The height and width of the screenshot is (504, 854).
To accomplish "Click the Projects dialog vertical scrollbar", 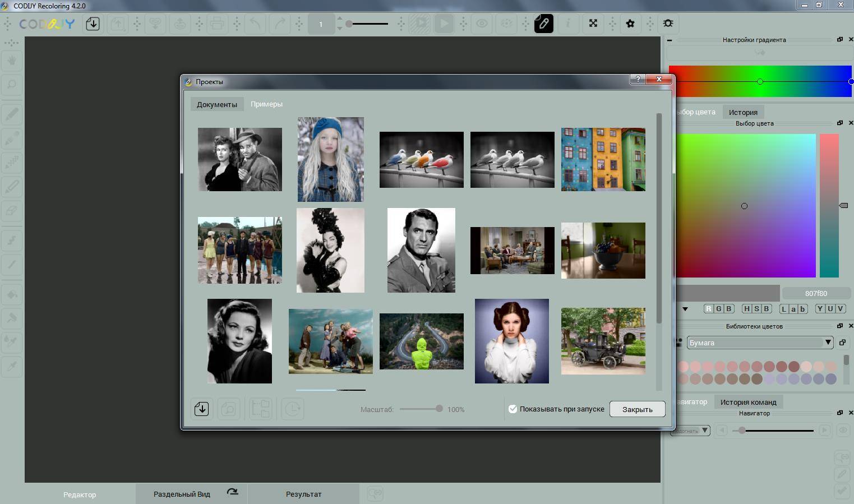I will pyautogui.click(x=659, y=219).
